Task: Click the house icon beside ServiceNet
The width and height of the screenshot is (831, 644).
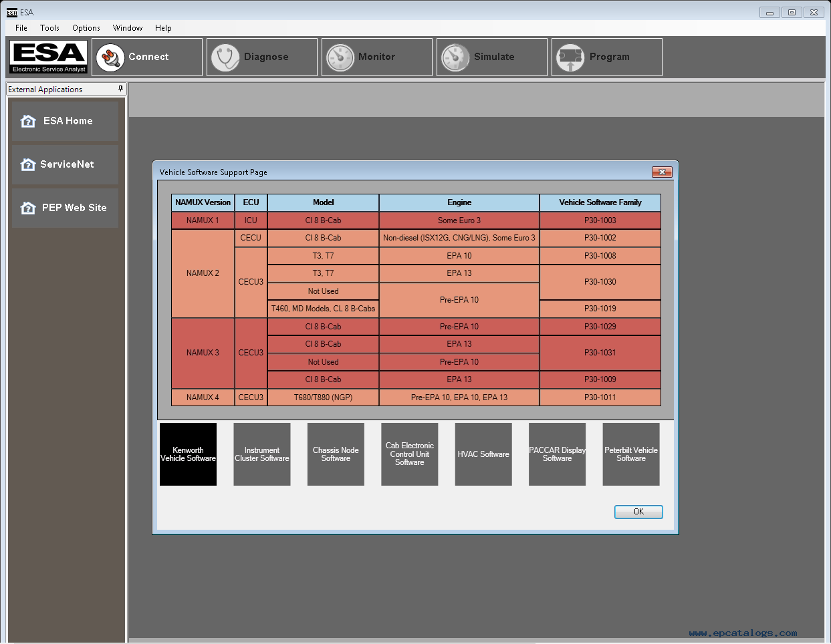Action: 27,164
